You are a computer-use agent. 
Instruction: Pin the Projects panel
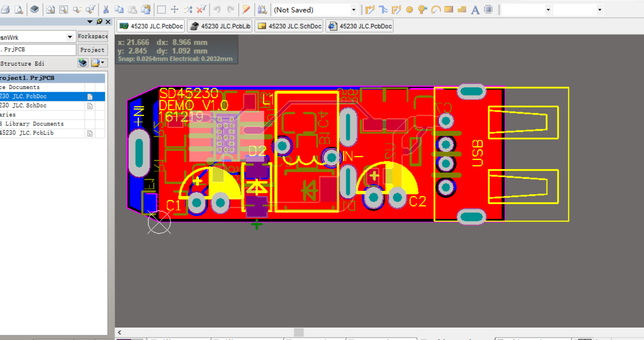point(100,22)
